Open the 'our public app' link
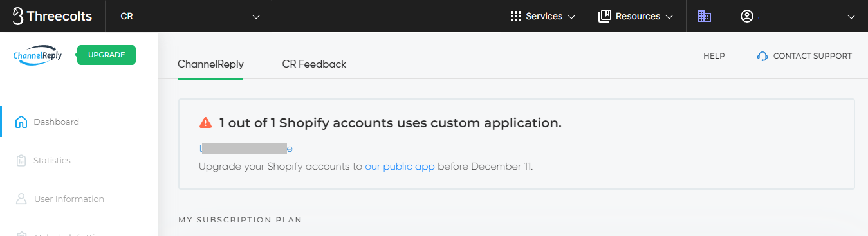 point(400,167)
